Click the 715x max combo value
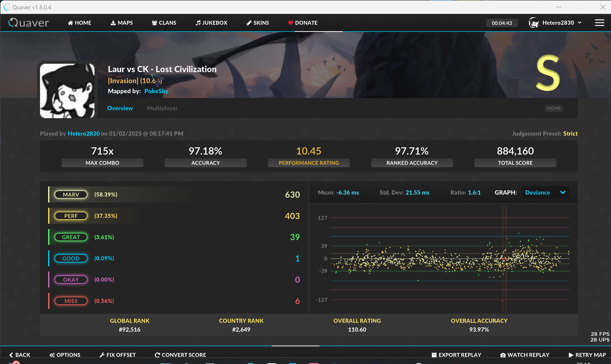Image resolution: width=611 pixels, height=364 pixels. (x=102, y=151)
